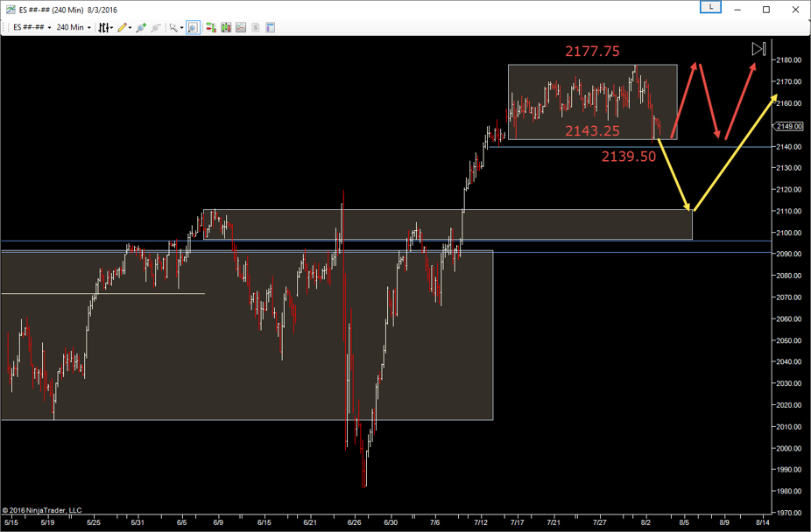Open the chart style bars icon
The image size is (811, 532).
click(x=103, y=27)
